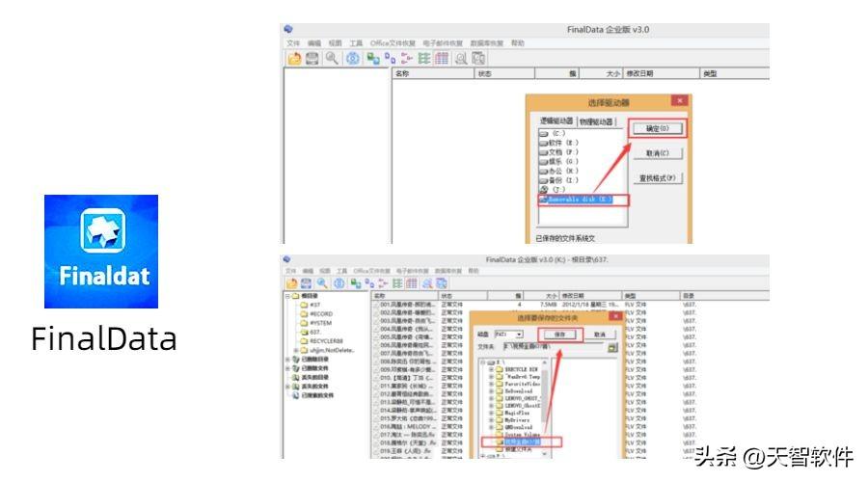
Task: Click the magnifier find icon in bottom window toolbar
Action: 322,283
